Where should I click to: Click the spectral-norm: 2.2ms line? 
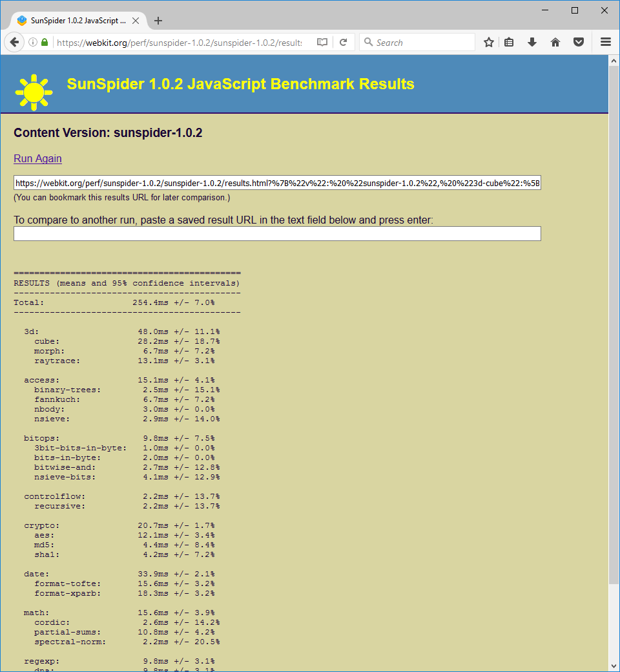127,642
